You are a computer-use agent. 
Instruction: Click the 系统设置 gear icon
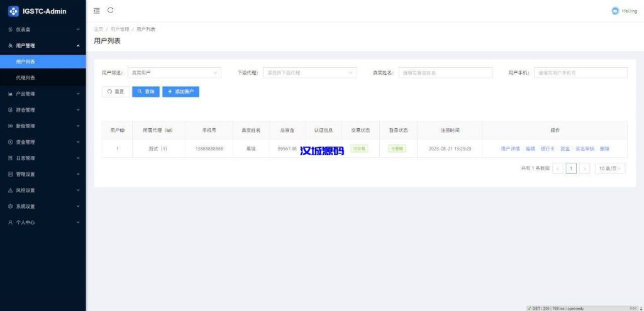11,206
